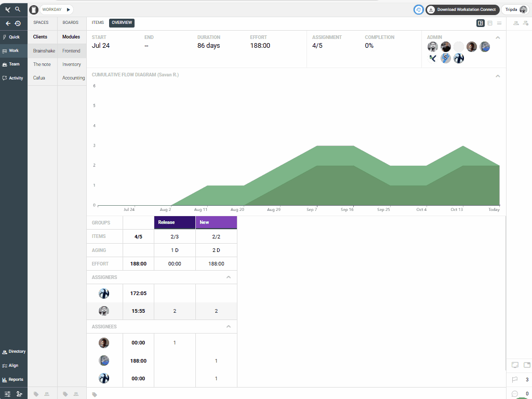Open the history clock icon
The image size is (532, 399).
[x=18, y=23]
